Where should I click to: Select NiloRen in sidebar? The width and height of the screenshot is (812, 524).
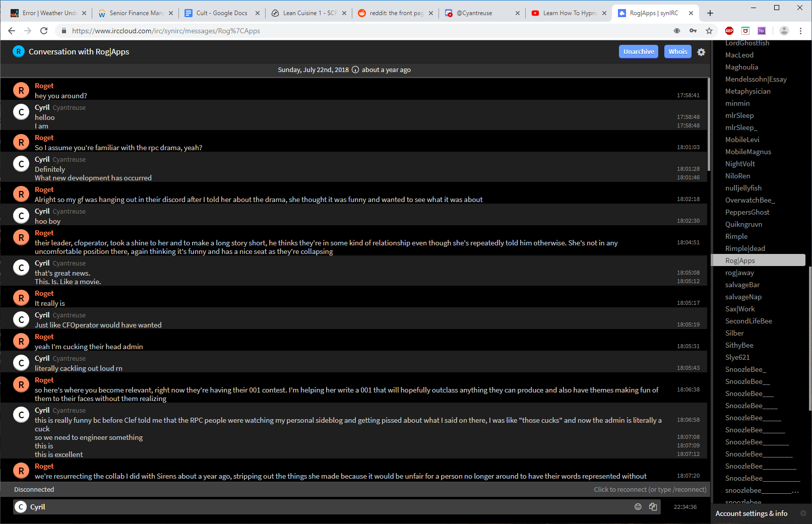[x=737, y=176]
